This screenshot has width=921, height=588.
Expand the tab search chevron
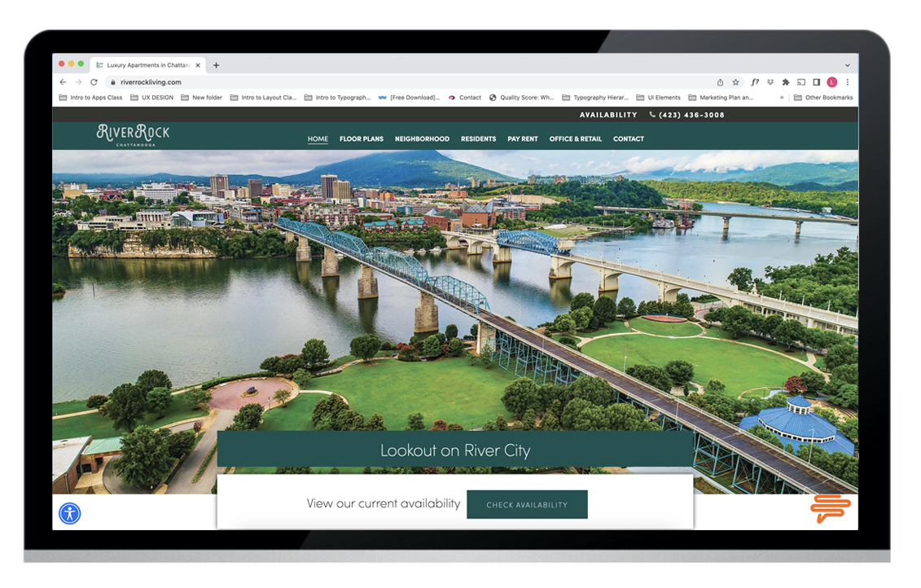point(847,65)
